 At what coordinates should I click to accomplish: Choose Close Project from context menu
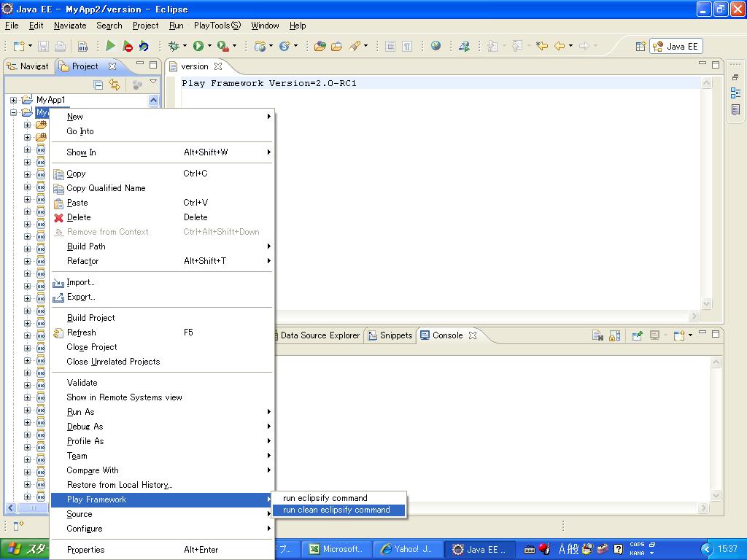(162, 347)
